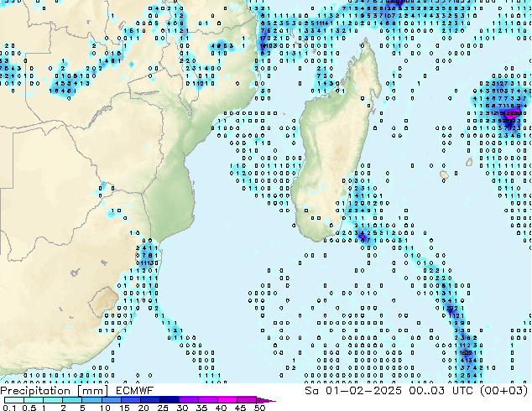Choose the 20–25 mm dark blue swatch
Screen dimensions: 532x411
pos(150,400)
